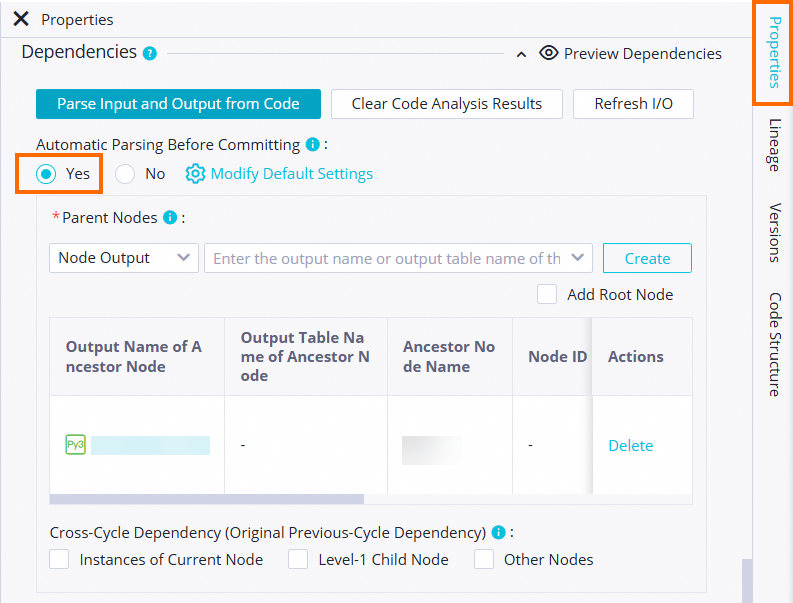
Task: Click the Modify Default Settings gear icon
Action: [x=195, y=174]
